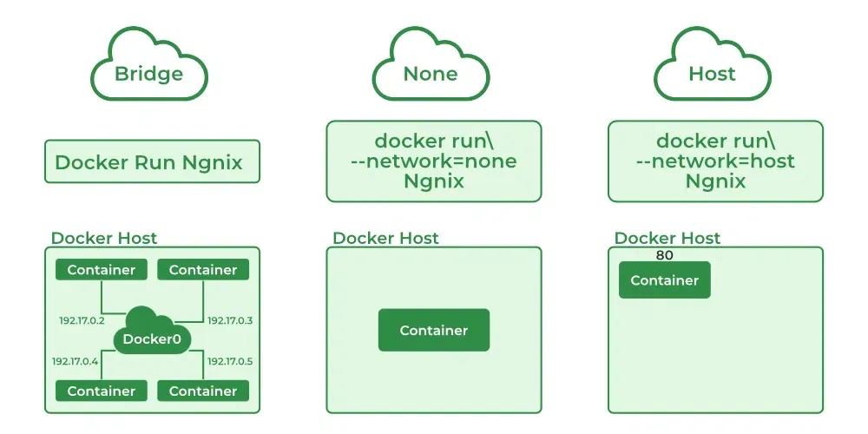The width and height of the screenshot is (868, 434).
Task: Click the 192.17.0.3 IP address label
Action: point(230,320)
